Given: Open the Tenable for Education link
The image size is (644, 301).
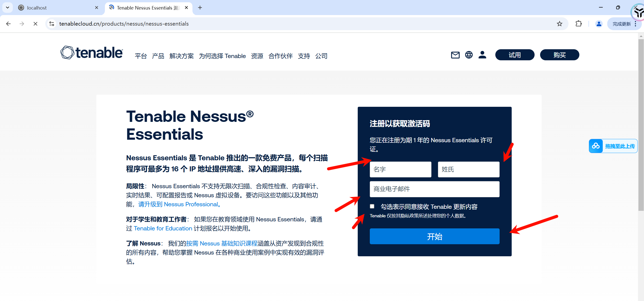Looking at the screenshot, I should 163,228.
